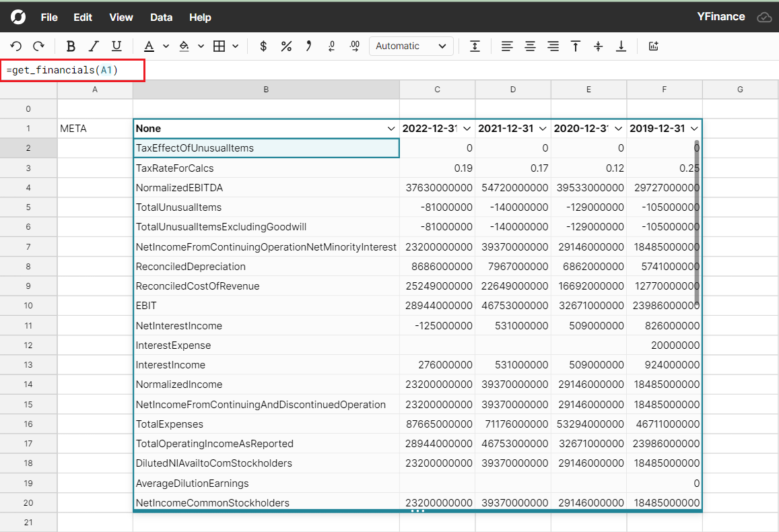Decrease decimal places

coord(331,46)
